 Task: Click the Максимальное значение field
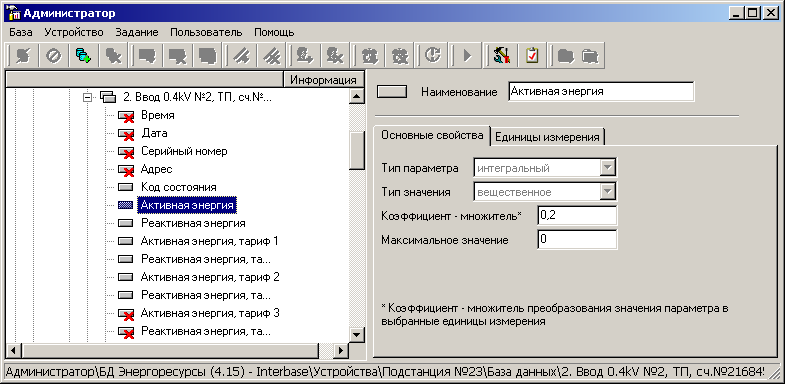[577, 240]
